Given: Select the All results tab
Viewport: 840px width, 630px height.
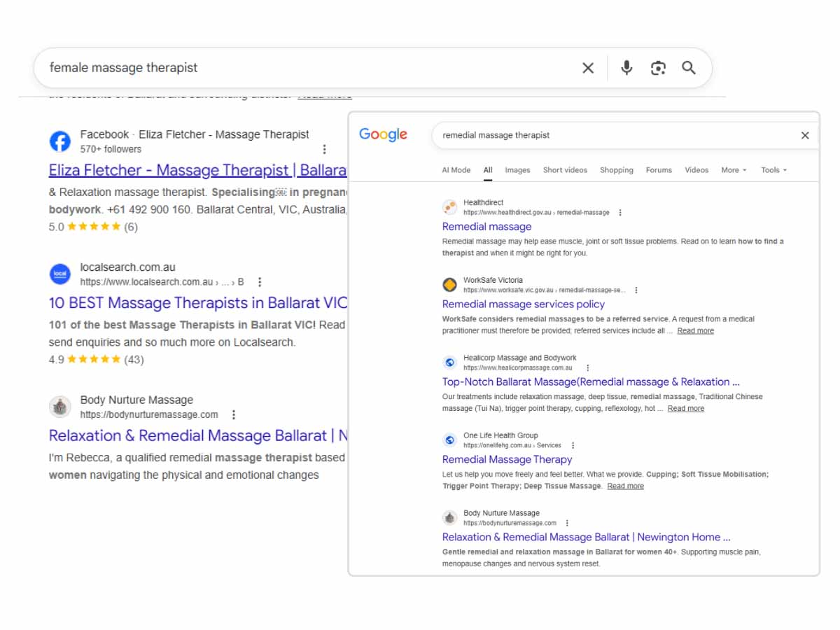Looking at the screenshot, I should pos(488,170).
